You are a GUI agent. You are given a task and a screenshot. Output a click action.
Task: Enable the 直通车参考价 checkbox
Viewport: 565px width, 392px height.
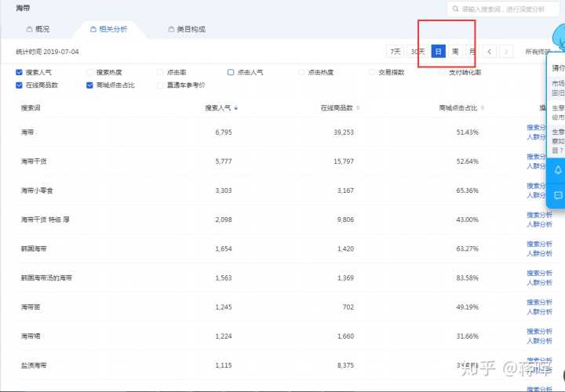[161, 85]
